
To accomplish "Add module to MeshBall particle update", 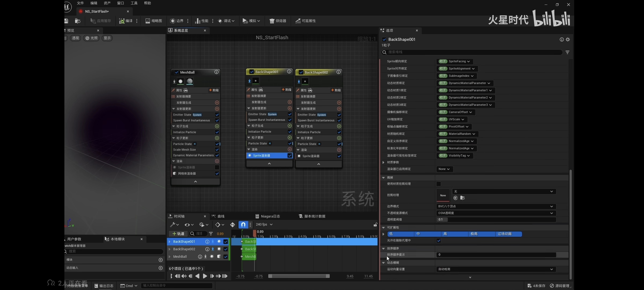I will [217, 138].
